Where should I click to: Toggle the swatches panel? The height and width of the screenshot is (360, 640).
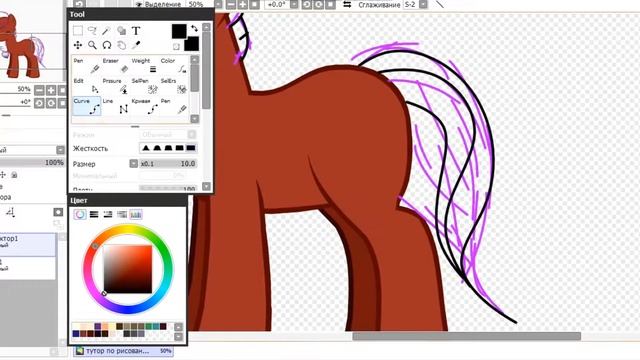click(x=136, y=214)
